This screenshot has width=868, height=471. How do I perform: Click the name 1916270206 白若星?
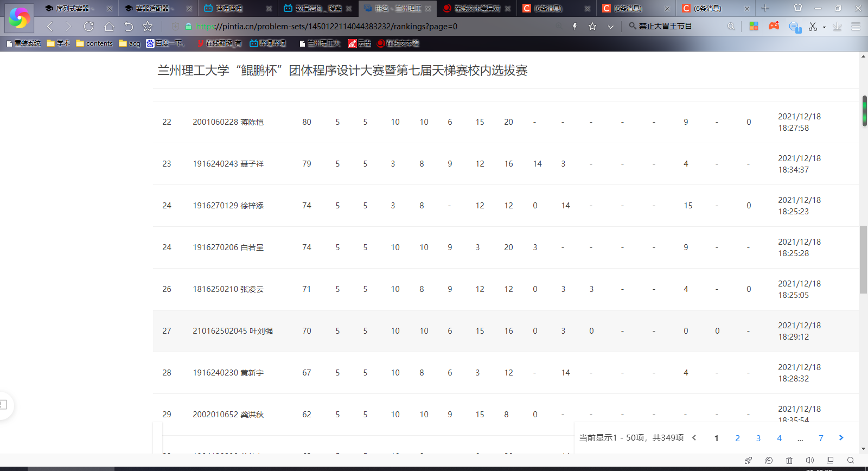tap(228, 247)
